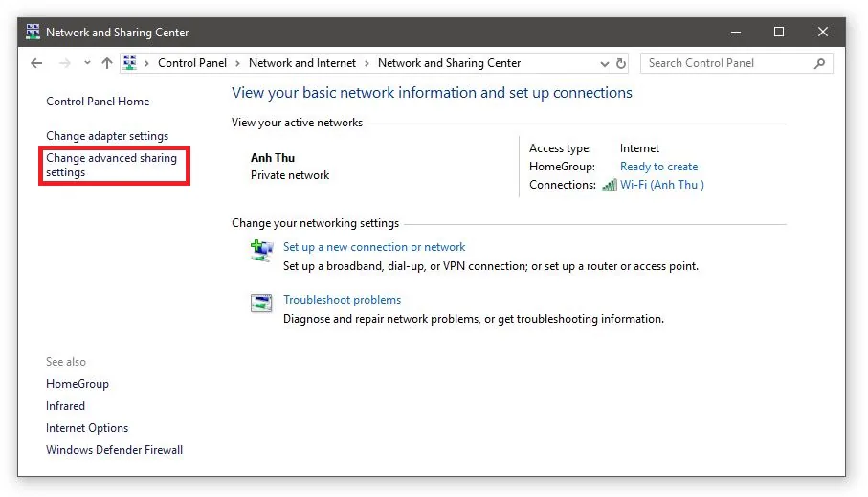
Task: Open Internet Options under See also
Action: pyautogui.click(x=87, y=428)
